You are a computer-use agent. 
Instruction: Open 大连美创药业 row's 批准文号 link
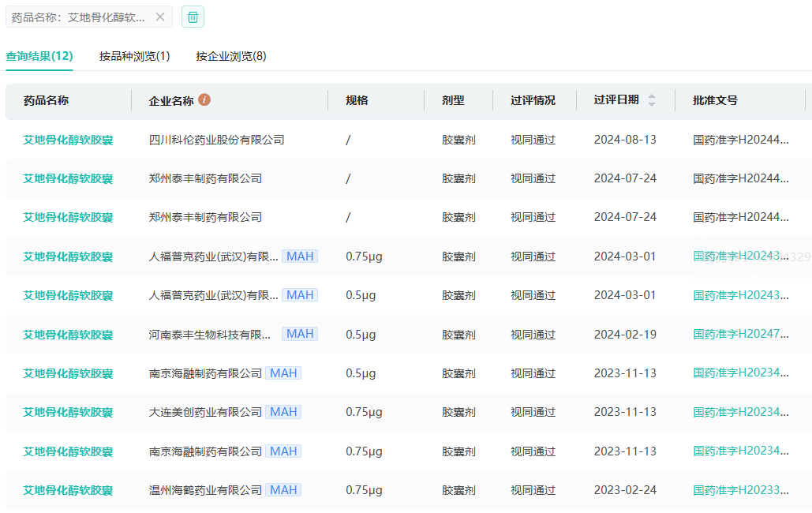coord(740,412)
